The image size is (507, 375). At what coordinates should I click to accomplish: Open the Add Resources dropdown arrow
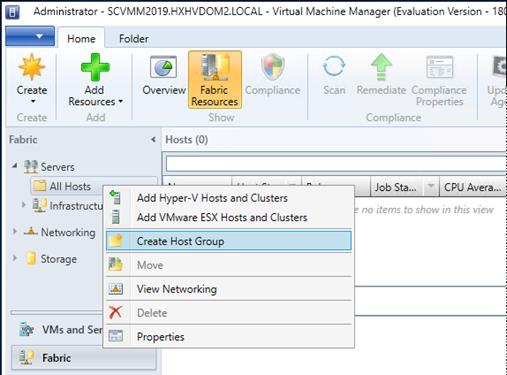120,101
